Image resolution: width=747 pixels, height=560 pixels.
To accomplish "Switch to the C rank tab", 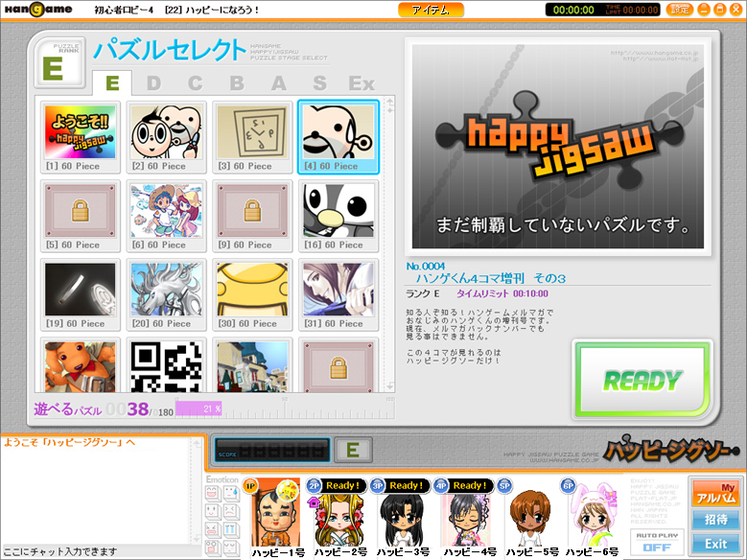I will [x=196, y=83].
